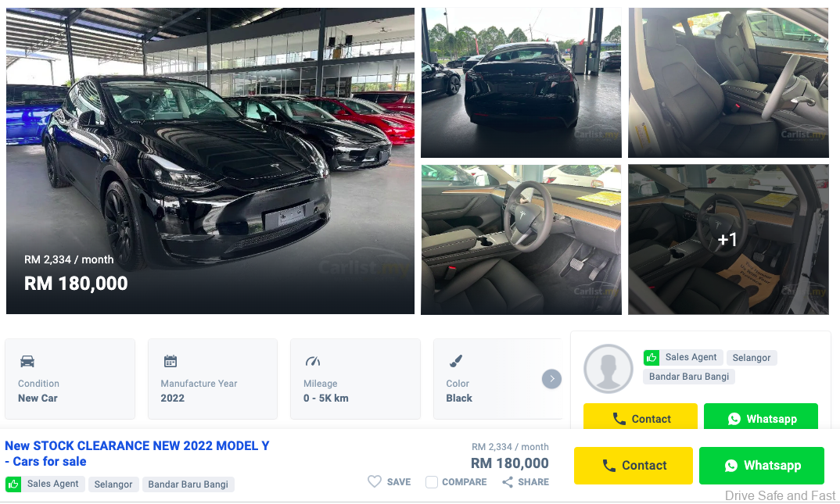This screenshot has height=504, width=840.
Task: Open the rear view car thumbnail
Action: 521,82
